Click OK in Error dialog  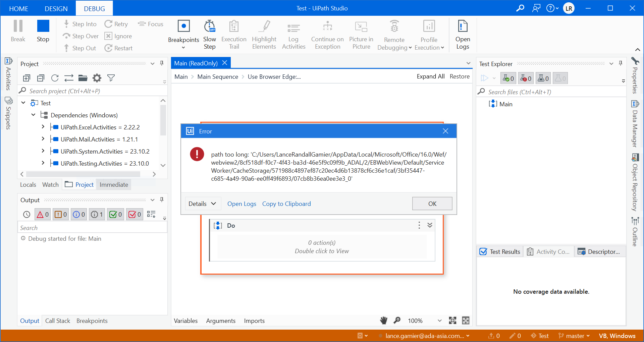(x=432, y=204)
